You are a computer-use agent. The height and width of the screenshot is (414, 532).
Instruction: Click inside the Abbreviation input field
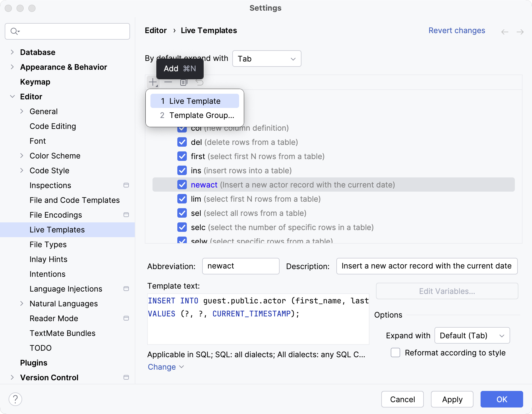coord(240,266)
